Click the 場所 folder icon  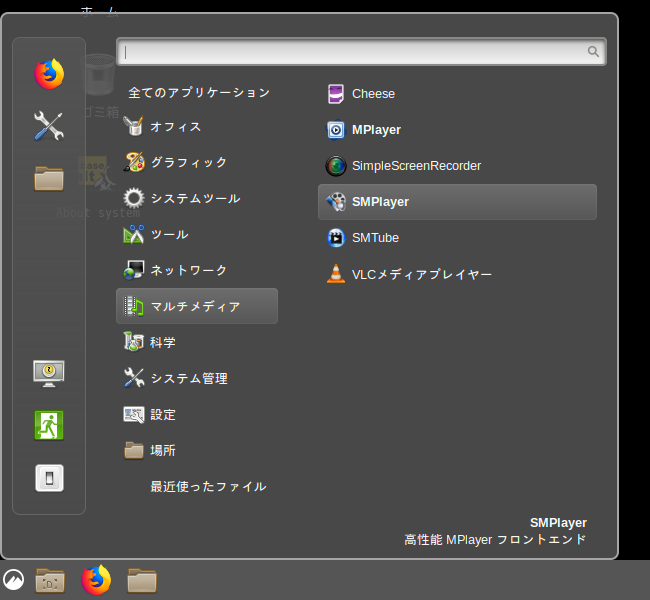click(134, 450)
